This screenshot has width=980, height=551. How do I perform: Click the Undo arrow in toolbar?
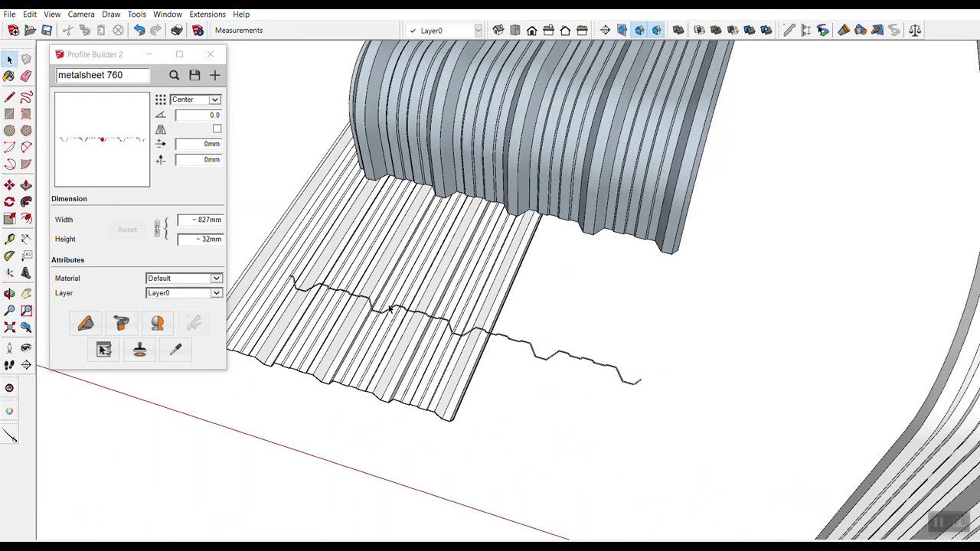(x=139, y=30)
